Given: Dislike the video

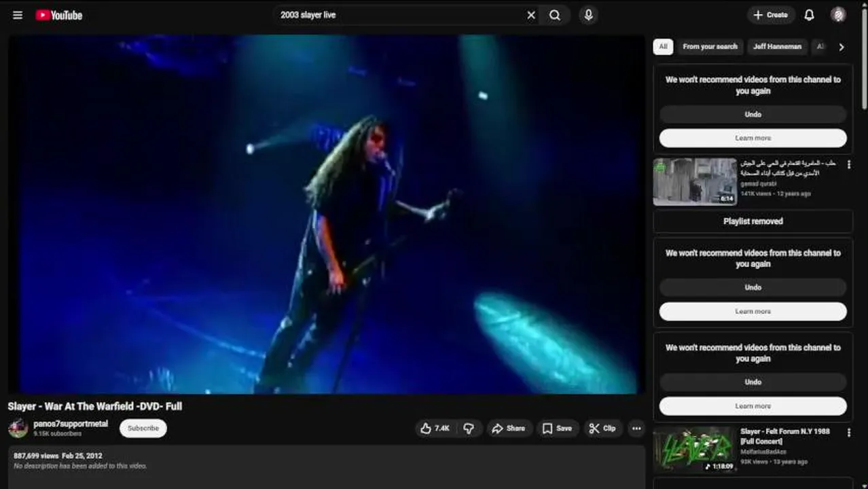Looking at the screenshot, I should coord(469,429).
